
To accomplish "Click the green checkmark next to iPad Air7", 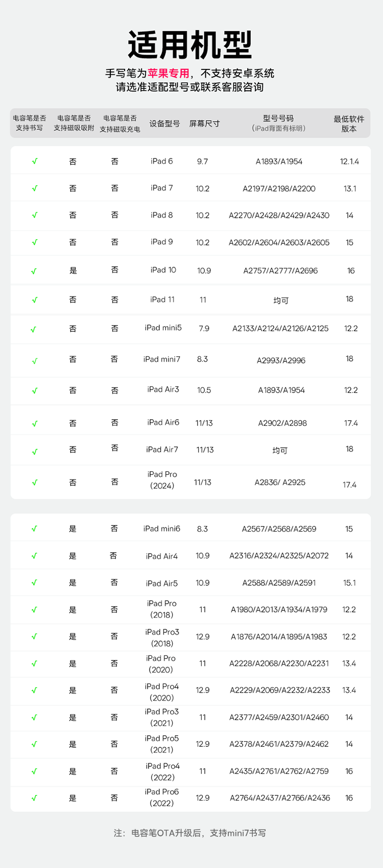I will coord(35,451).
